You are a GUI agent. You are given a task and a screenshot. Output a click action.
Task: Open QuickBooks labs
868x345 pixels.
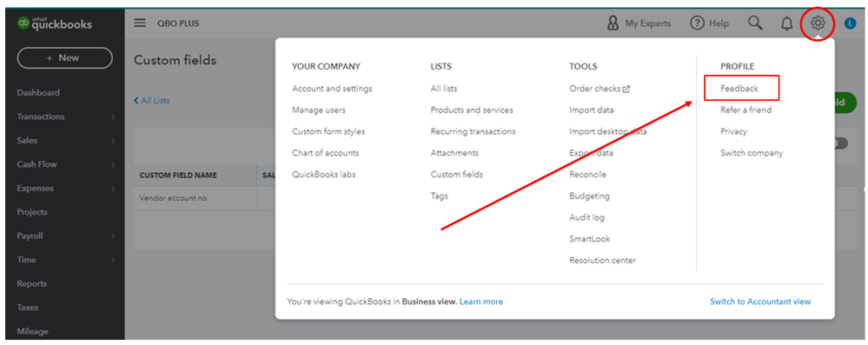click(324, 175)
